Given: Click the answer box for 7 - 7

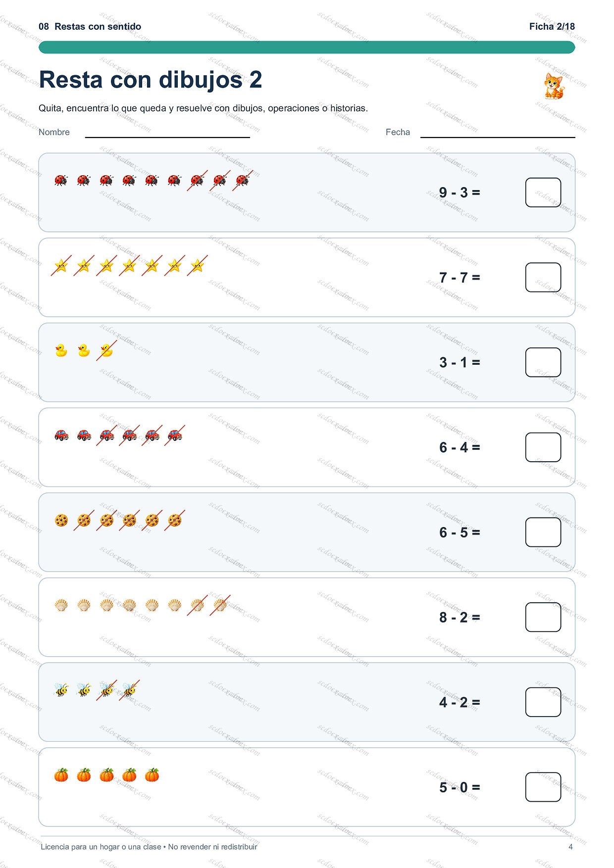Looking at the screenshot, I should 543,278.
